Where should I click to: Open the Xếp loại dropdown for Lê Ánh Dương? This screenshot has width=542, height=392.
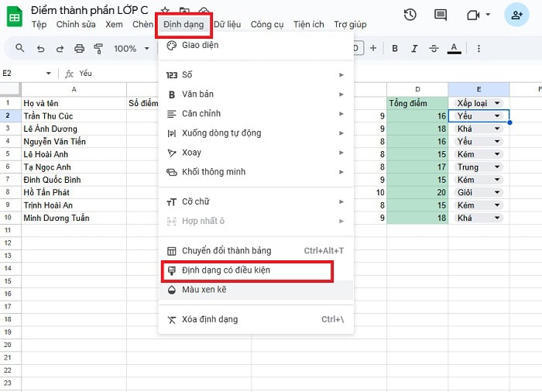point(498,129)
